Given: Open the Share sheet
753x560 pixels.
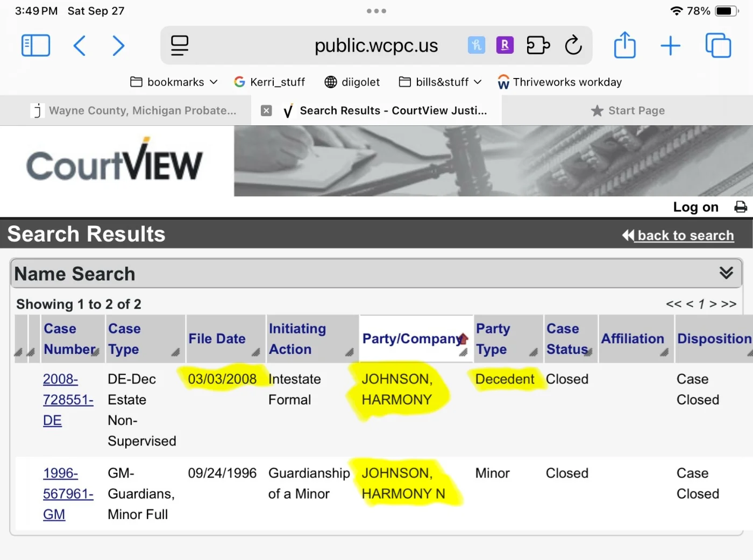Looking at the screenshot, I should (624, 46).
